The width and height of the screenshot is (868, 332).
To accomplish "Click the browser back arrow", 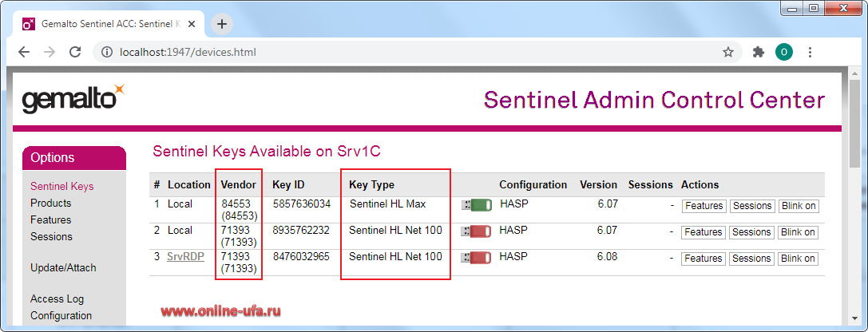I will pyautogui.click(x=24, y=52).
